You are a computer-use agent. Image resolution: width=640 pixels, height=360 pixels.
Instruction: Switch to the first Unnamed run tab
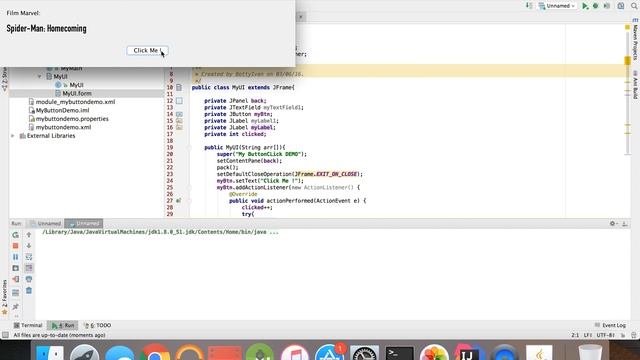[45, 224]
